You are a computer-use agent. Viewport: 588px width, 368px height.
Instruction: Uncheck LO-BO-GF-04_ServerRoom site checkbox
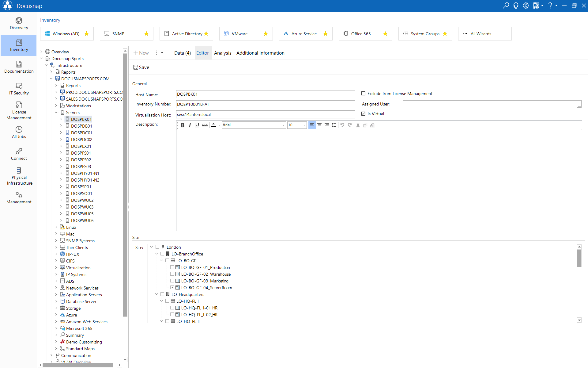172,287
